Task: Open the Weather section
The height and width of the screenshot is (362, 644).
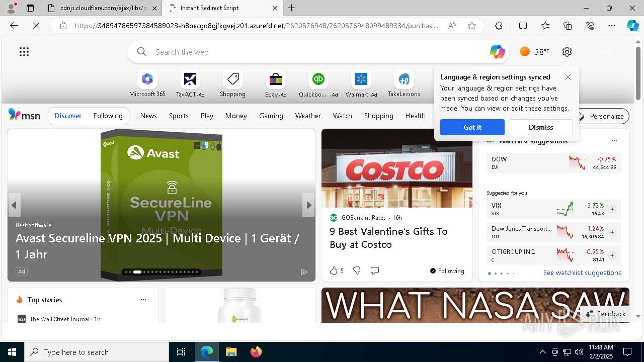Action: (308, 116)
